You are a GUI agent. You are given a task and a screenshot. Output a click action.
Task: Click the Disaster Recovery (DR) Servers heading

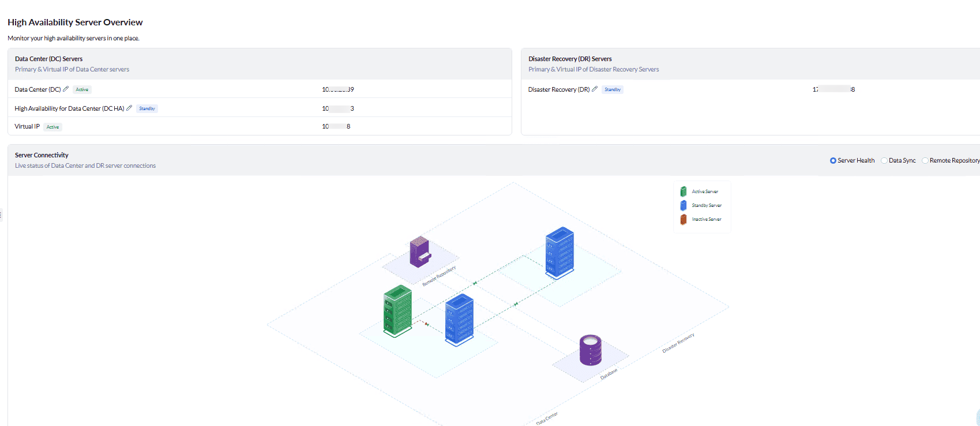click(x=570, y=59)
